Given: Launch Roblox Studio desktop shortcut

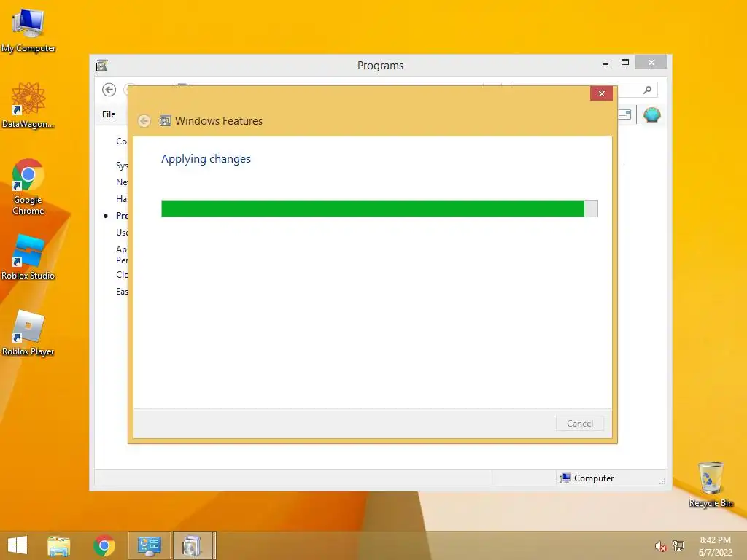Looking at the screenshot, I should coord(28,257).
